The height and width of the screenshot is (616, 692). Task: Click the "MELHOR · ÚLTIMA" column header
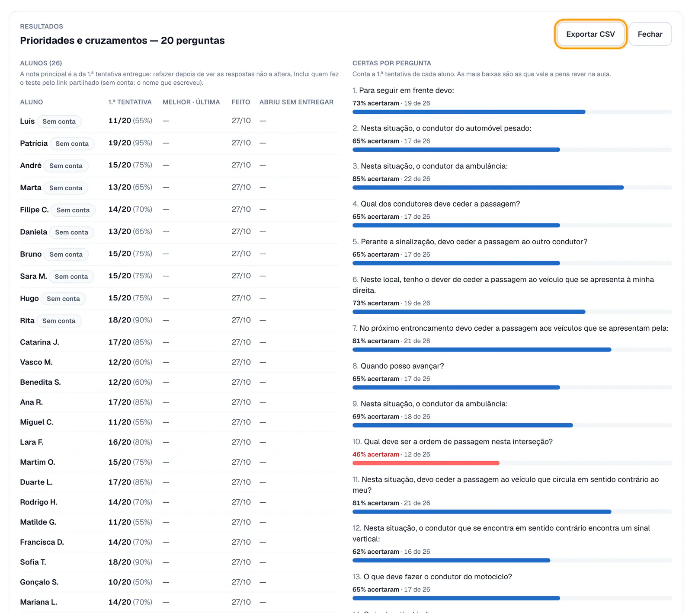pos(191,102)
